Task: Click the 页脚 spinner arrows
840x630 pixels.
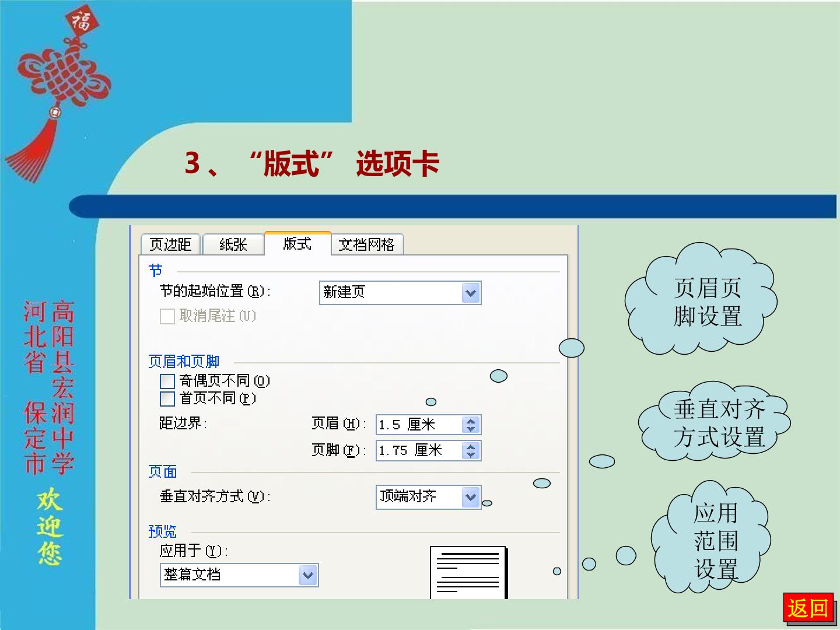Action: pos(471,450)
